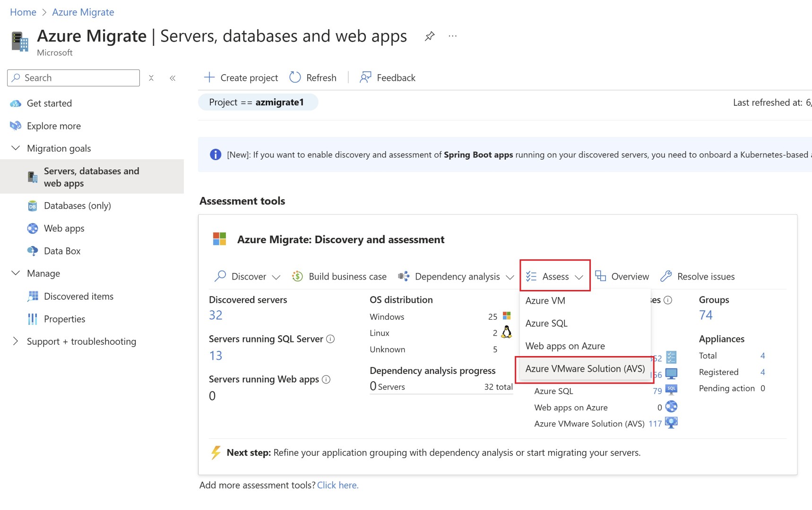Open the Discover dropdown

pos(248,277)
